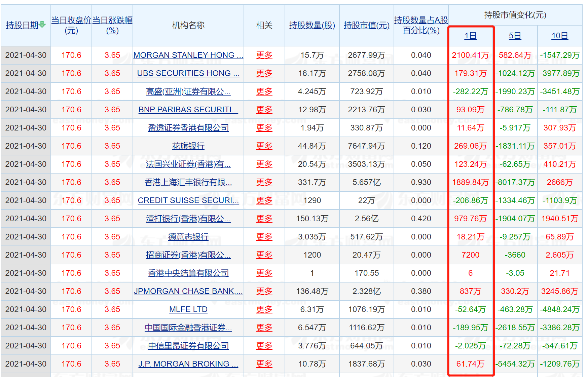588x377 pixels.
Task: Open 法国兴业证券(香港)有... institution link
Action: click(188, 164)
